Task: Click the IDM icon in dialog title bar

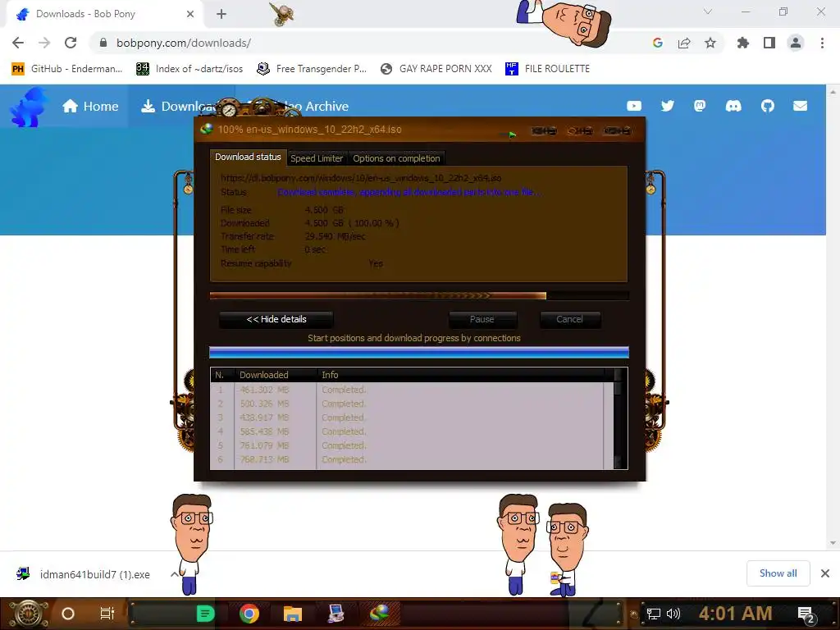Action: pos(206,129)
